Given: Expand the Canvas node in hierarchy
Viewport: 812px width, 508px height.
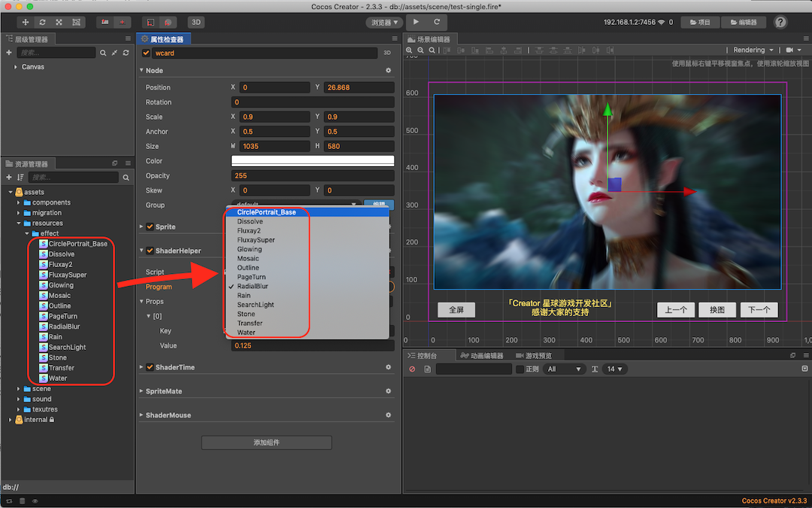Looking at the screenshot, I should pos(16,67).
